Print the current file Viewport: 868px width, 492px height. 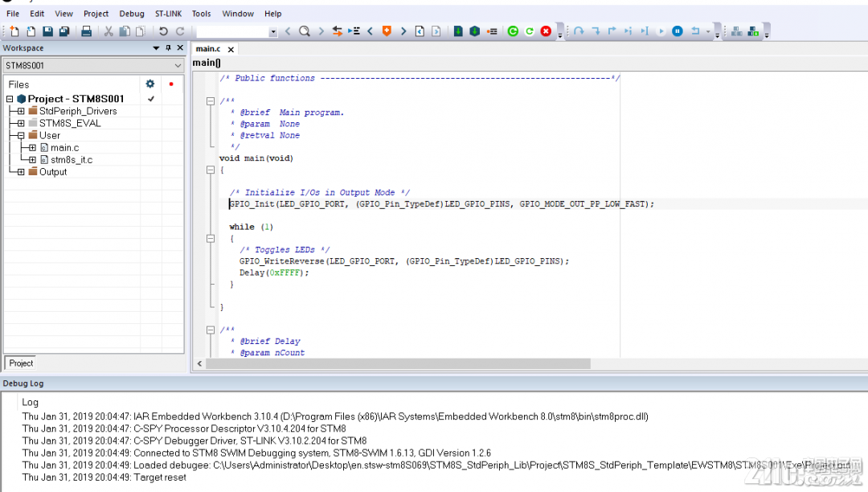(86, 31)
